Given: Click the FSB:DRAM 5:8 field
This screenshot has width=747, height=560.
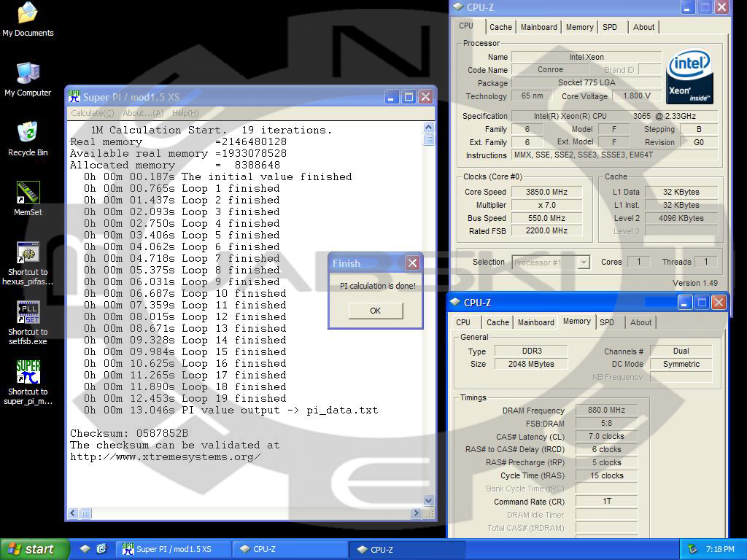Looking at the screenshot, I should point(606,424).
